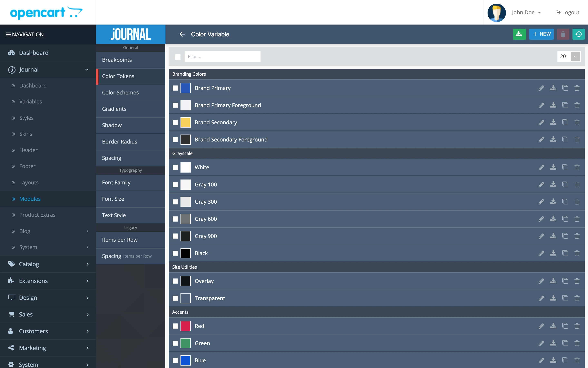The width and height of the screenshot is (588, 368).
Task: Click the green import download button in header
Action: click(x=519, y=34)
